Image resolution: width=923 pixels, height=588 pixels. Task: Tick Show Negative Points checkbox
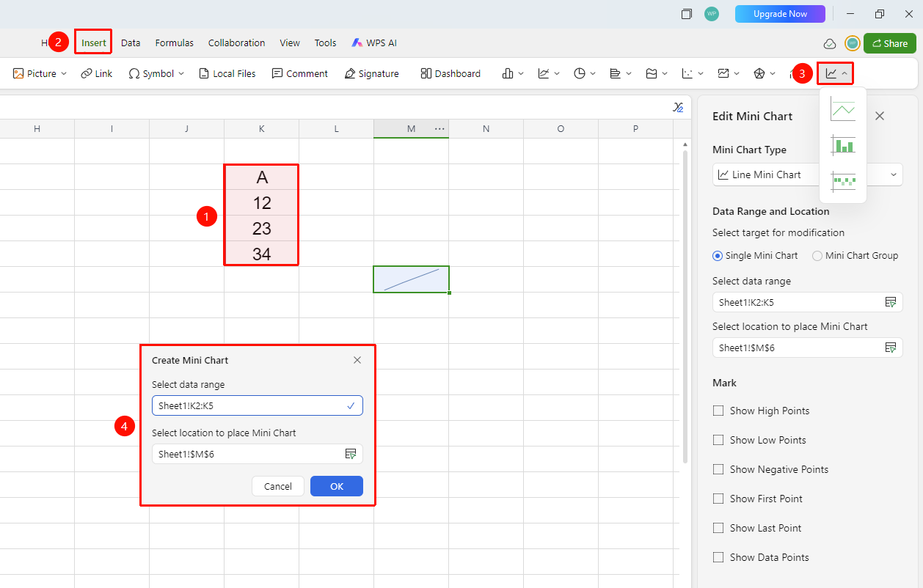tap(718, 469)
